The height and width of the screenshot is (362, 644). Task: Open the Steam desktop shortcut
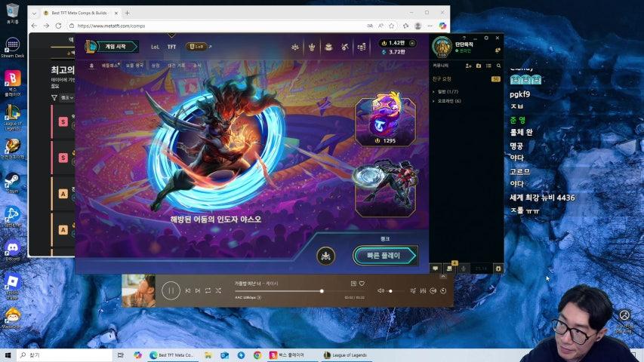tap(12, 183)
